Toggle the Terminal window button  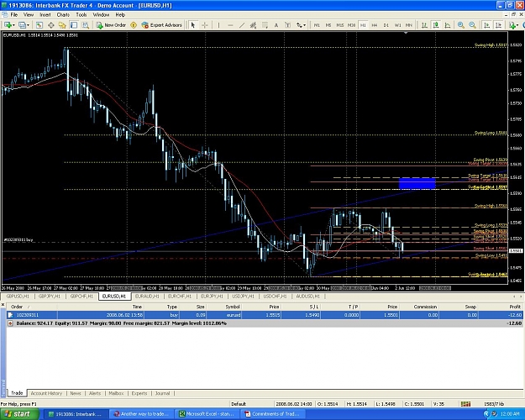click(x=74, y=25)
